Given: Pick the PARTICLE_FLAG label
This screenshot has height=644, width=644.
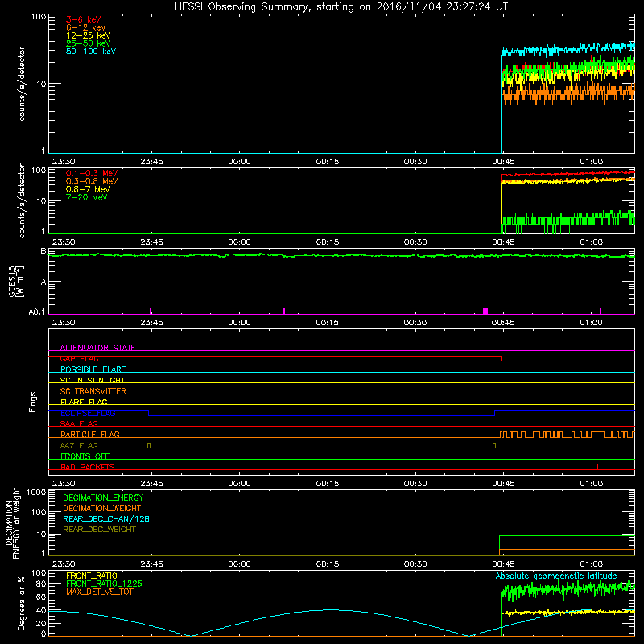Looking at the screenshot, I should coord(90,434).
